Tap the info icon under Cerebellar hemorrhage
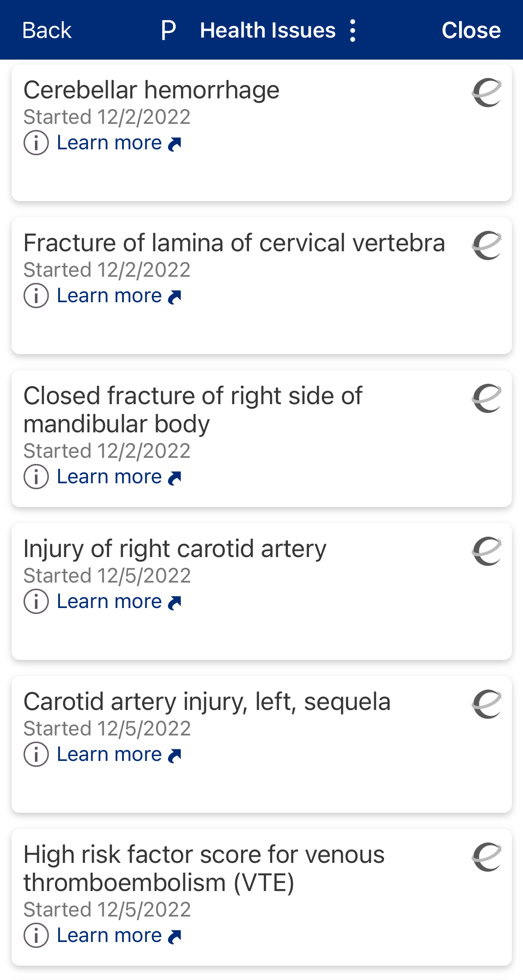The image size is (523, 980). [36, 143]
